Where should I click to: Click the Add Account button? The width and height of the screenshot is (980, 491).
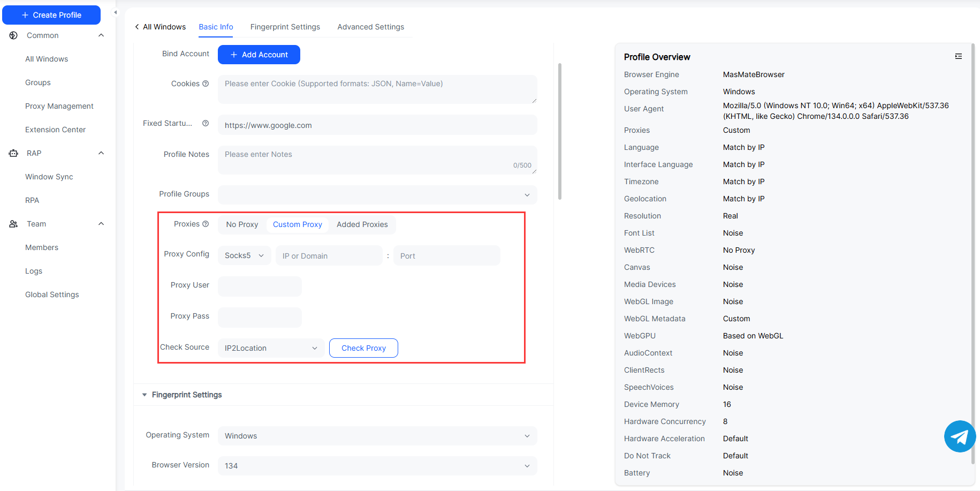click(x=259, y=55)
